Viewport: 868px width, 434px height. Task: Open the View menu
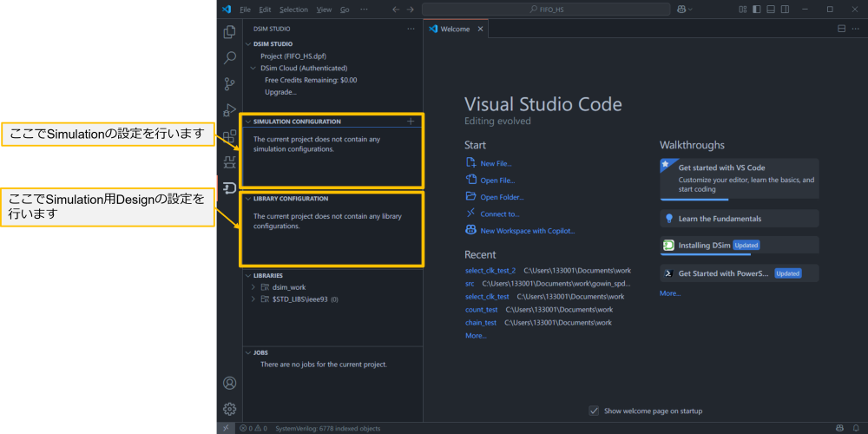coord(324,10)
